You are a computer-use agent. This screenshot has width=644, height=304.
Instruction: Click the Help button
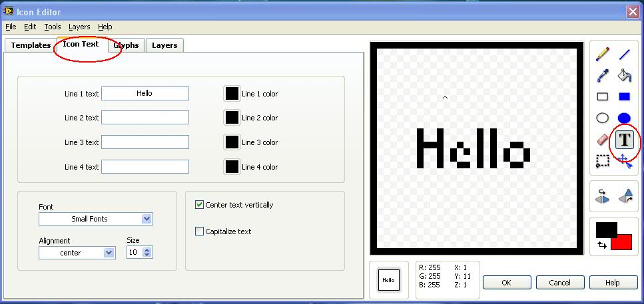tap(613, 283)
